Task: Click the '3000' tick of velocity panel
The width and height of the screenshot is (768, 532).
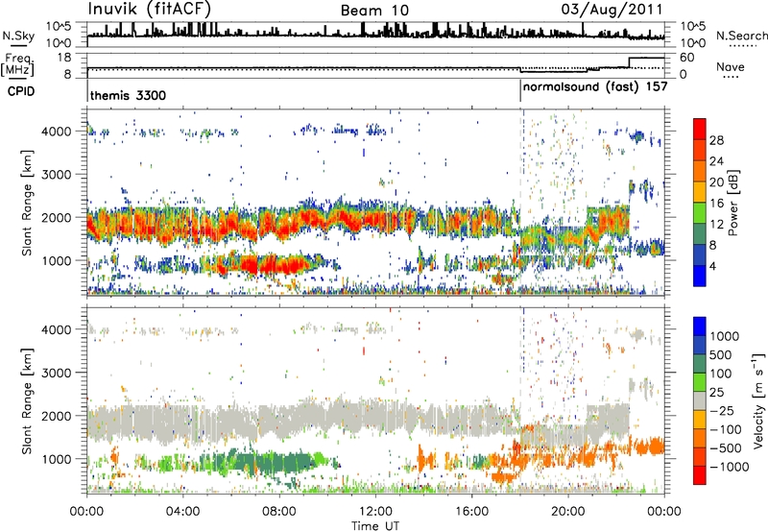Action: [57, 373]
